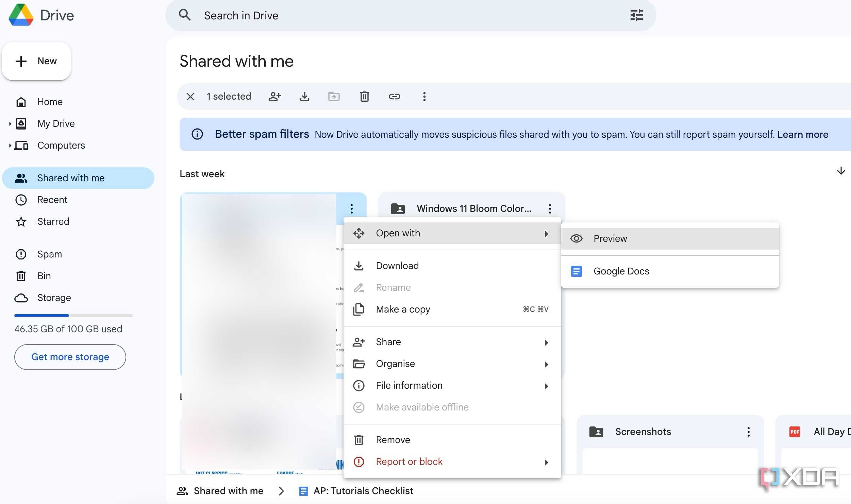Screen dimensions: 851x504
Task: Click the Copy link icon in toolbar
Action: coord(394,97)
